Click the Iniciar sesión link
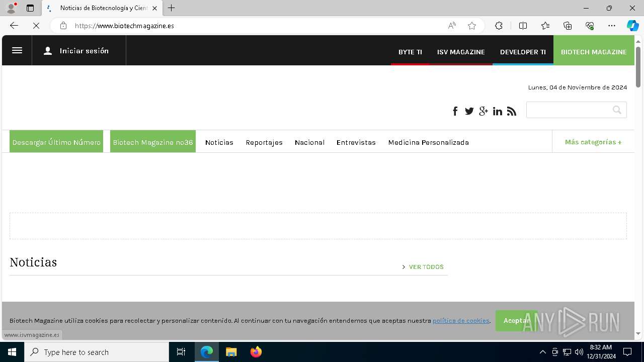The width and height of the screenshot is (644, 362). [84, 51]
